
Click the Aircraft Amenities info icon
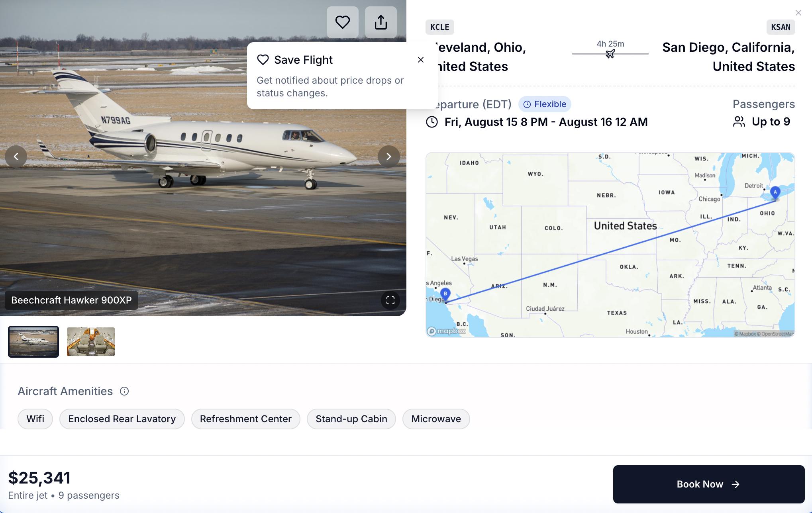coord(124,391)
